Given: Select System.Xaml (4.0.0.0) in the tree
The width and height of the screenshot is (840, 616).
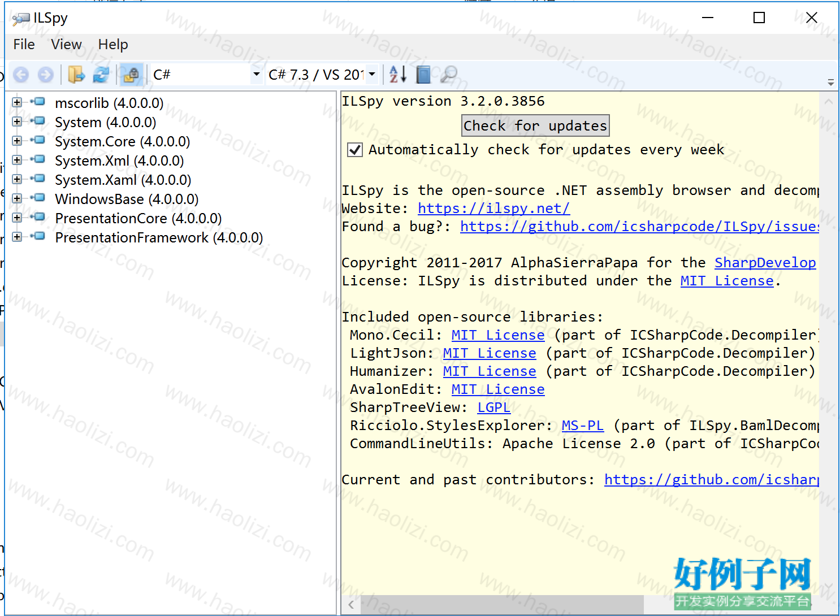Looking at the screenshot, I should pos(123,180).
